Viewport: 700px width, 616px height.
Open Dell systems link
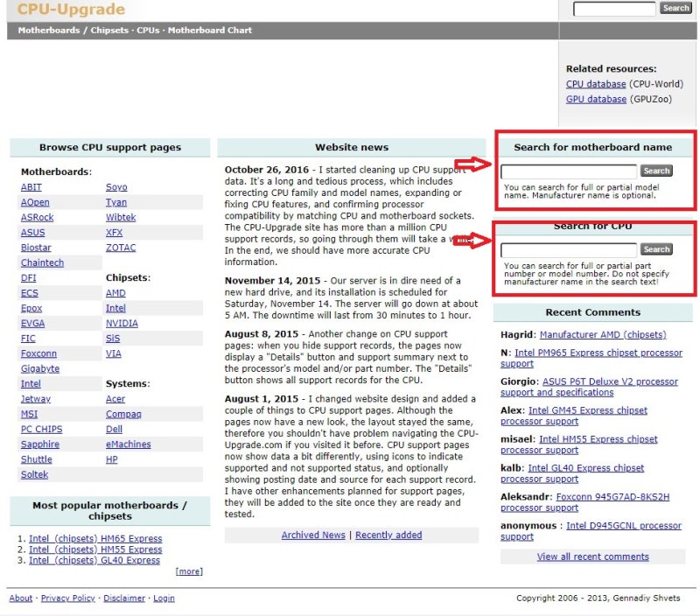(114, 430)
